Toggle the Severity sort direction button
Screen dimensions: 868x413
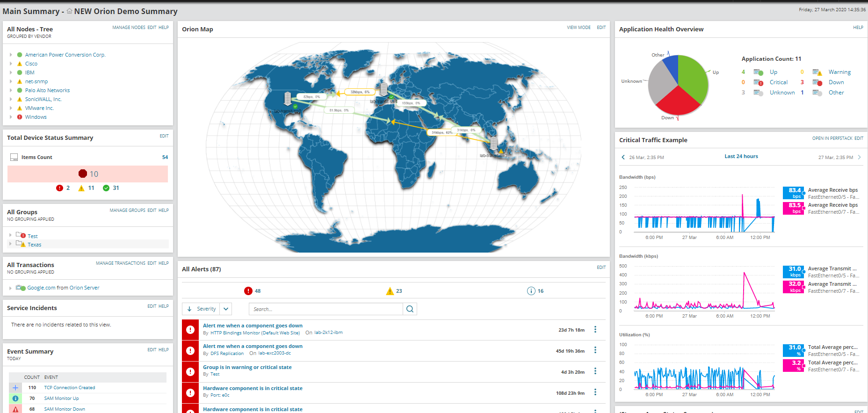(202, 309)
